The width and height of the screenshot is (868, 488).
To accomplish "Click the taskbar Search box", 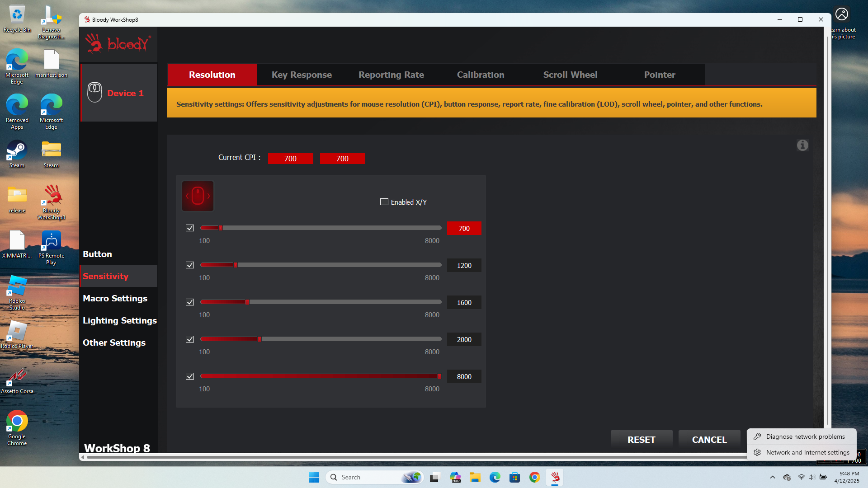I will pyautogui.click(x=375, y=477).
